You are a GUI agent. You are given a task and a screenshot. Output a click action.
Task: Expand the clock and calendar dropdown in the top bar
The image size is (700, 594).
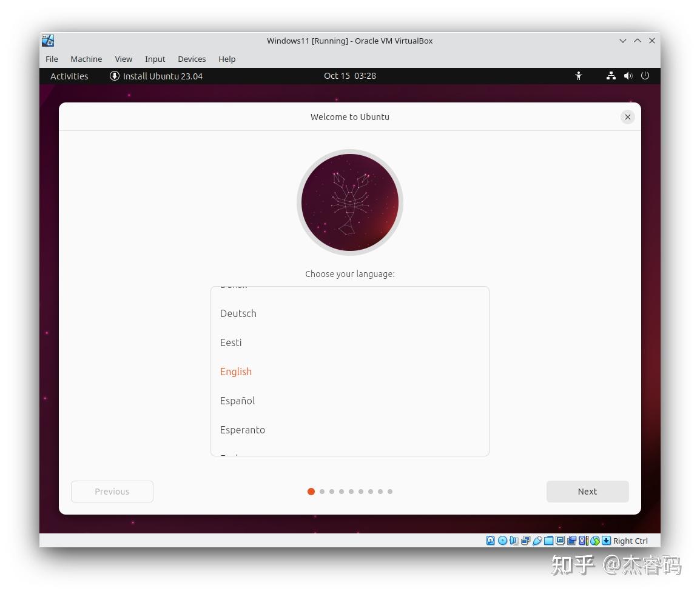pos(350,76)
